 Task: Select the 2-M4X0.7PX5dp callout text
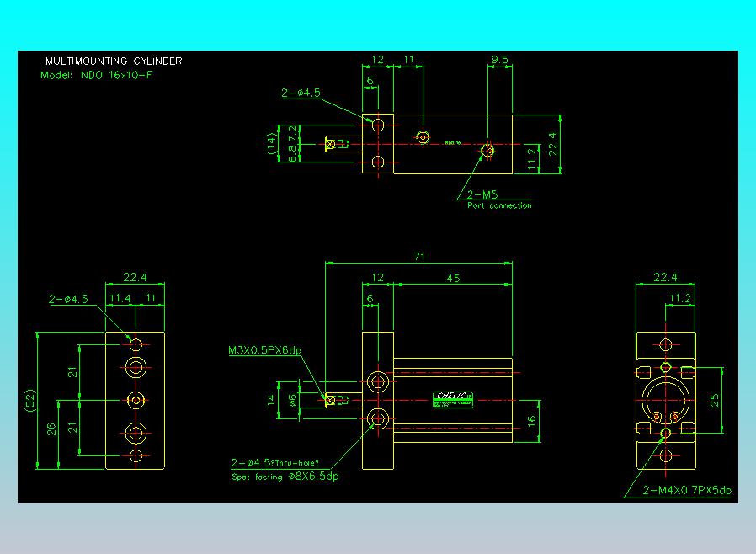(x=687, y=490)
